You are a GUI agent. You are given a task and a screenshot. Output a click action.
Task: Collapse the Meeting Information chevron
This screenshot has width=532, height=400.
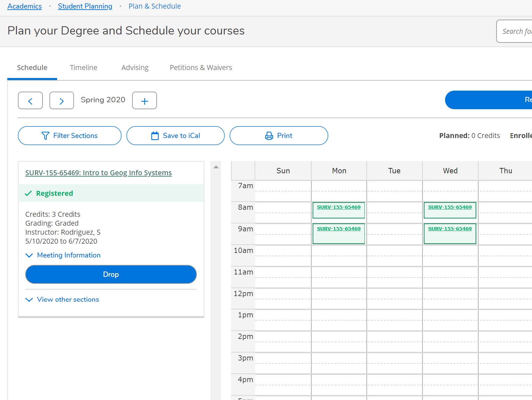tap(29, 255)
